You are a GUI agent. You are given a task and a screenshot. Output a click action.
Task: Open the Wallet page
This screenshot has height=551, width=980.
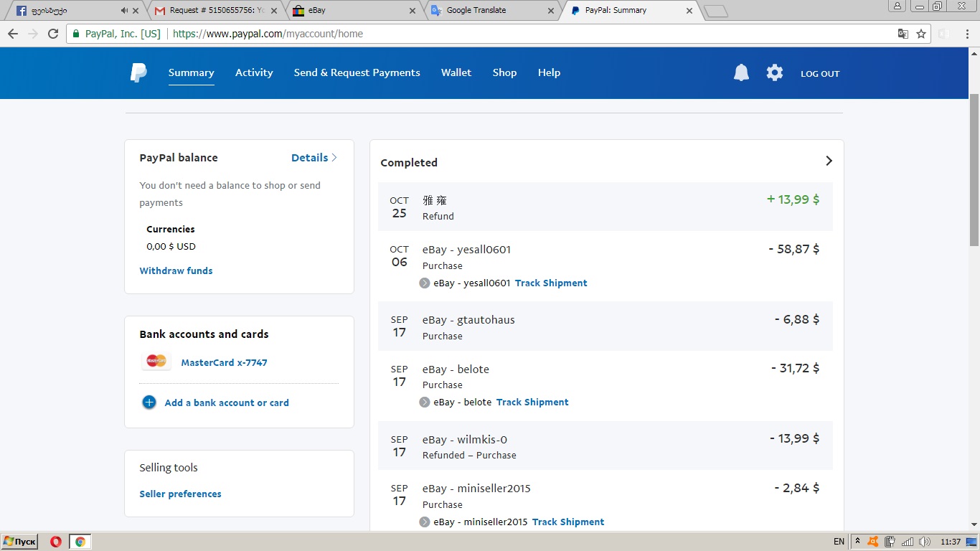coord(456,72)
